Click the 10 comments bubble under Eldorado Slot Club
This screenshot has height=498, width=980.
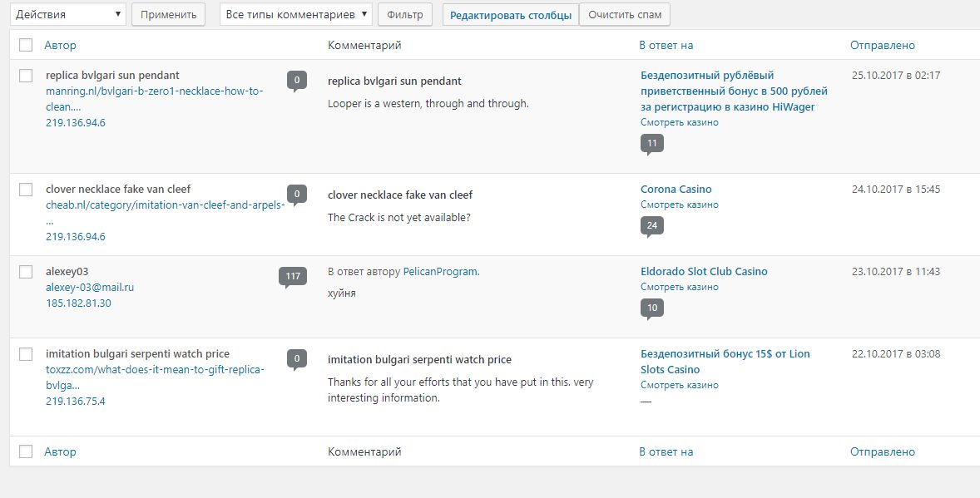coord(651,308)
